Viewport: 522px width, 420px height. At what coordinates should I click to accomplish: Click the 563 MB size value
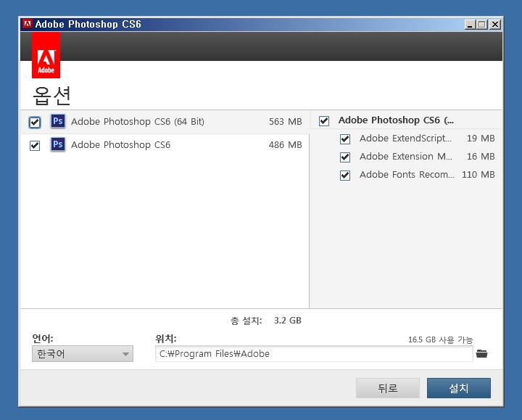click(286, 122)
